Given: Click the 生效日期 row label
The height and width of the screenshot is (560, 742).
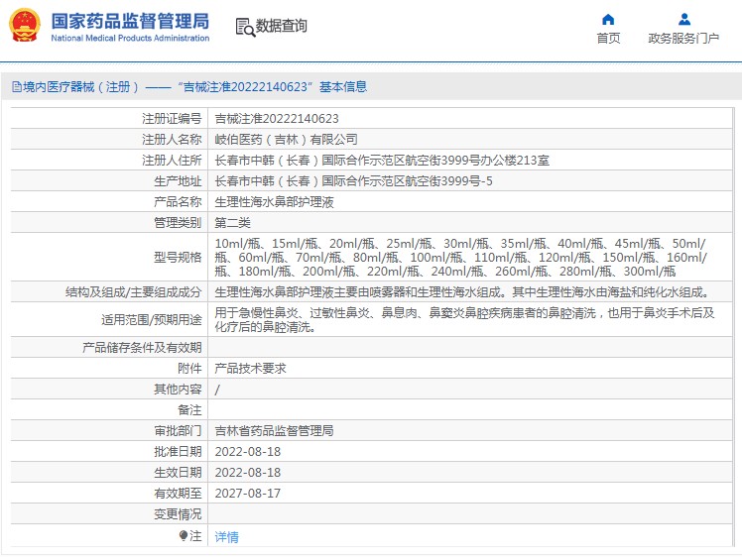Looking at the screenshot, I should point(178,473).
